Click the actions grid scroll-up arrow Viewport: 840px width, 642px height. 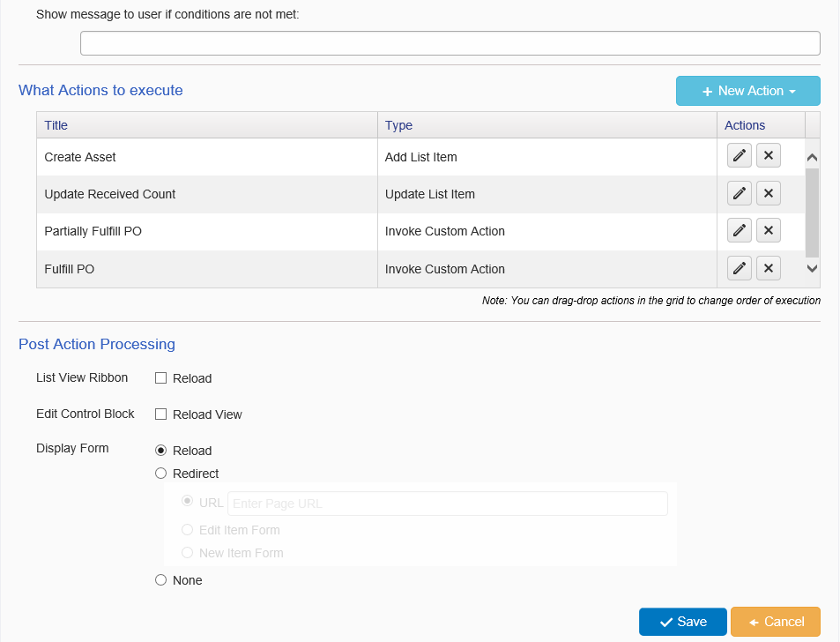coord(812,158)
